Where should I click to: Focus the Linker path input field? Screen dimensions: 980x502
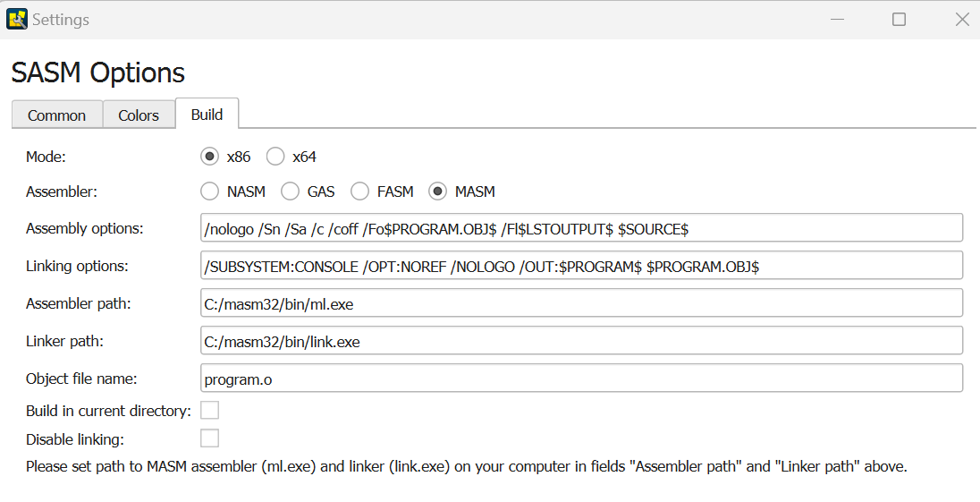(581, 341)
